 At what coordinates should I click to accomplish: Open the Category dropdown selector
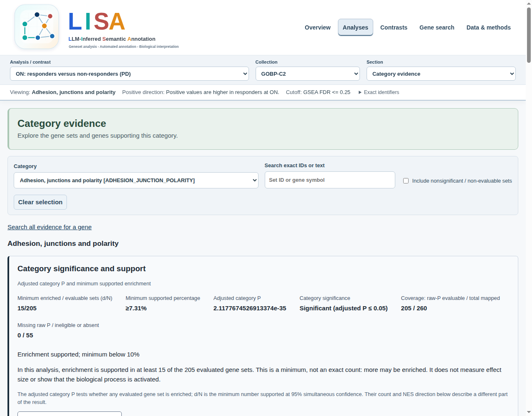[136, 181]
